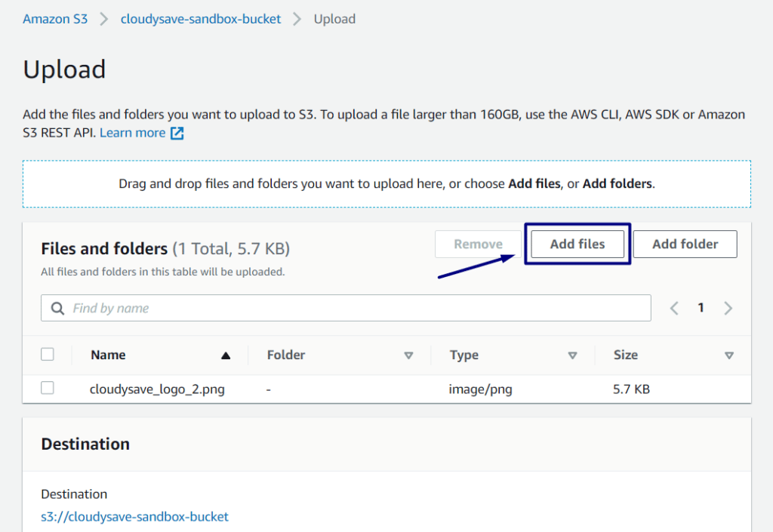Image resolution: width=773 pixels, height=532 pixels.
Task: Click the Add folder button
Action: 685,244
